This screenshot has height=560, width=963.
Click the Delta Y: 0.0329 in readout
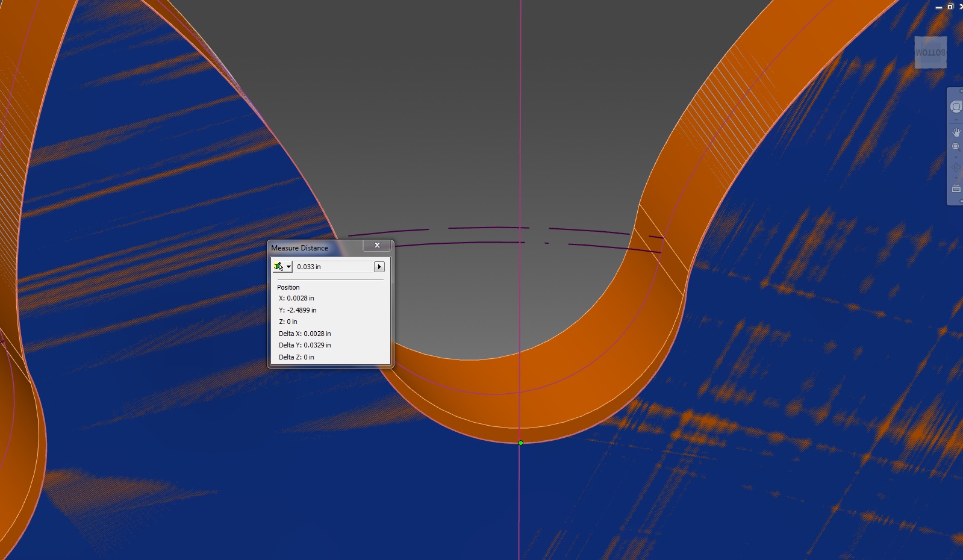click(x=305, y=345)
